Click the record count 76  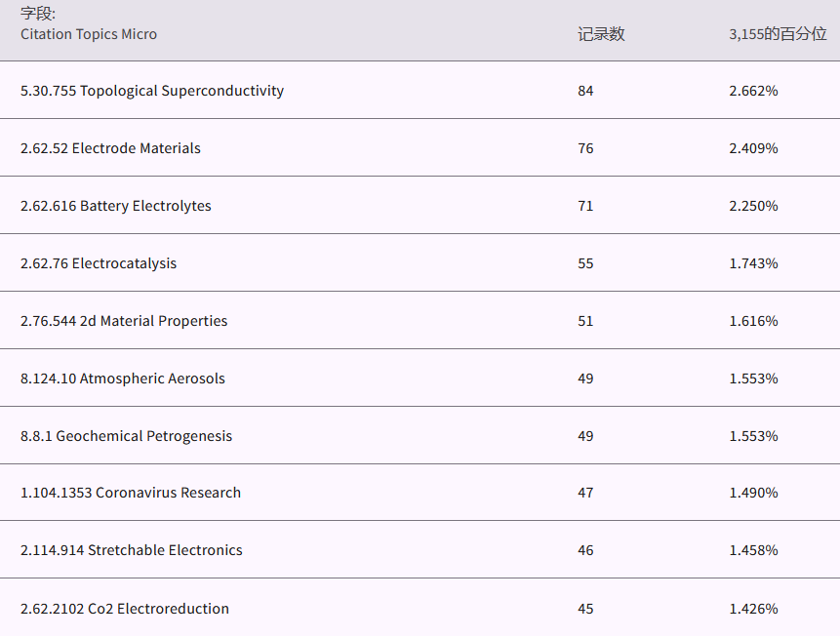[585, 148]
